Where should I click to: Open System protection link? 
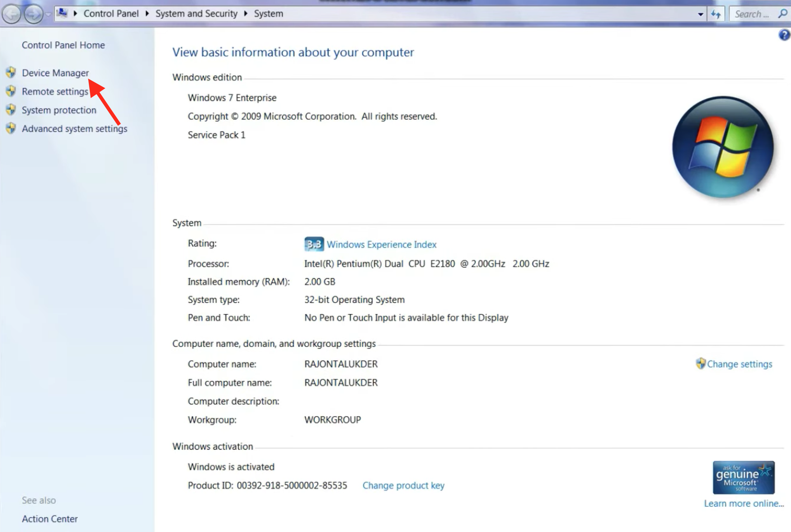(x=59, y=110)
